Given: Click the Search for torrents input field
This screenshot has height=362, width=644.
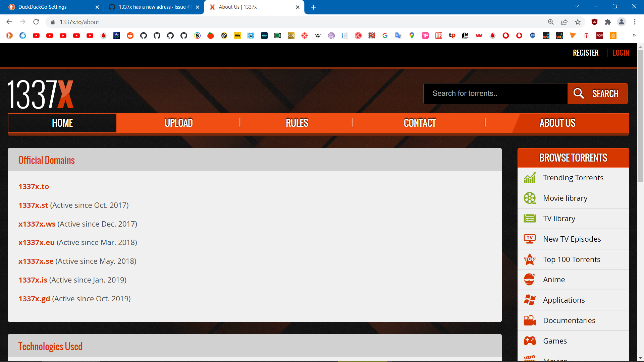Looking at the screenshot, I should click(x=495, y=94).
